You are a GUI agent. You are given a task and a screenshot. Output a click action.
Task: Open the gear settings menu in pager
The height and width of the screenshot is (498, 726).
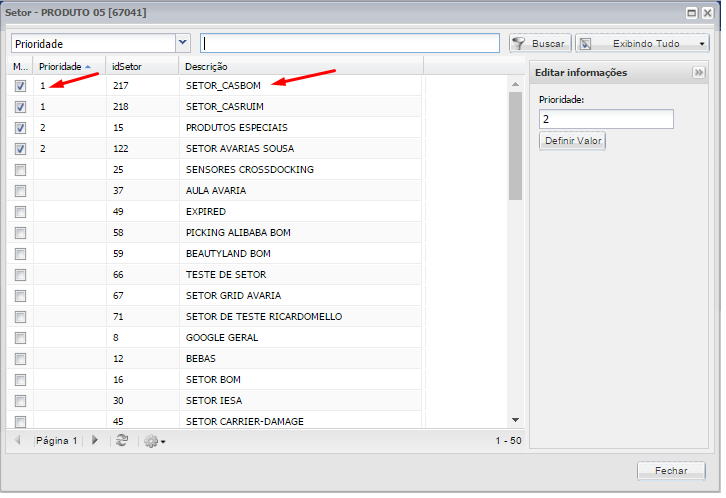[155, 441]
